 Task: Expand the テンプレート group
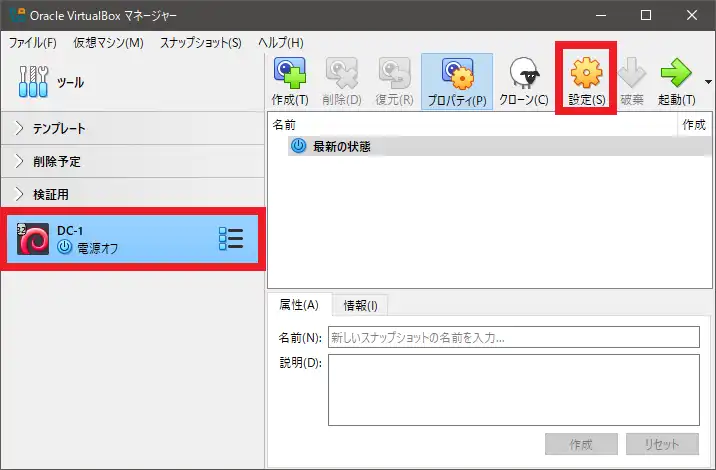pos(19,128)
